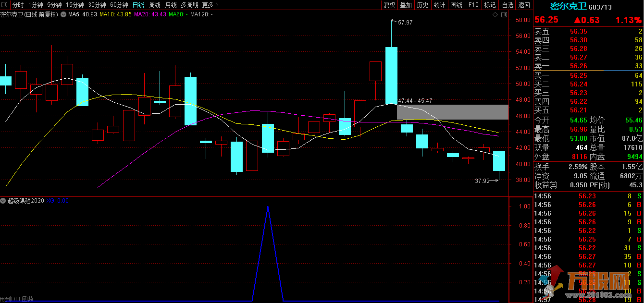Viewport: 644px width, 303px height.
Task: Click the 标记 mark button
Action: click(490, 5)
